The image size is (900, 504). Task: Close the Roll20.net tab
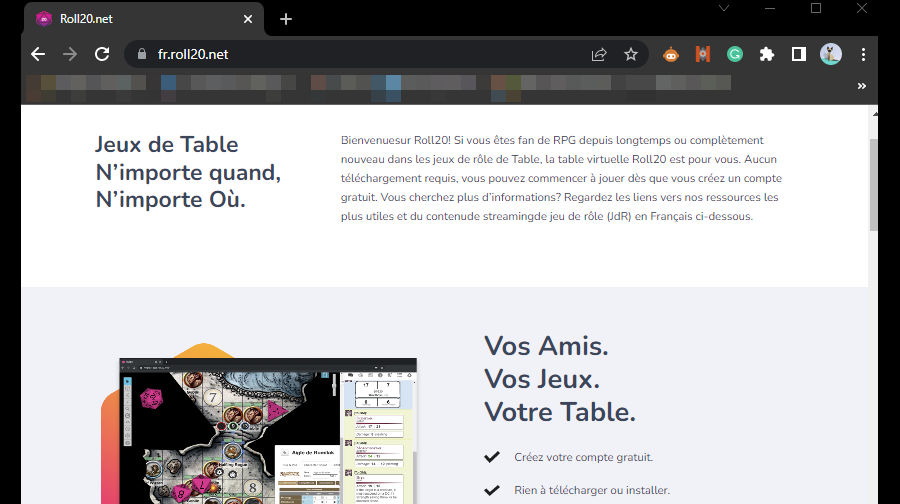pyautogui.click(x=248, y=19)
